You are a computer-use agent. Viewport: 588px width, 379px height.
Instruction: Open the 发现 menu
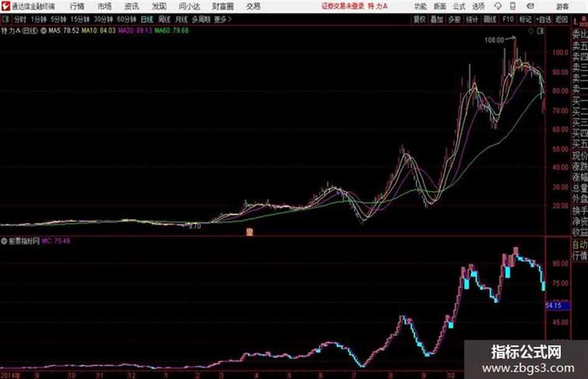[x=159, y=6]
